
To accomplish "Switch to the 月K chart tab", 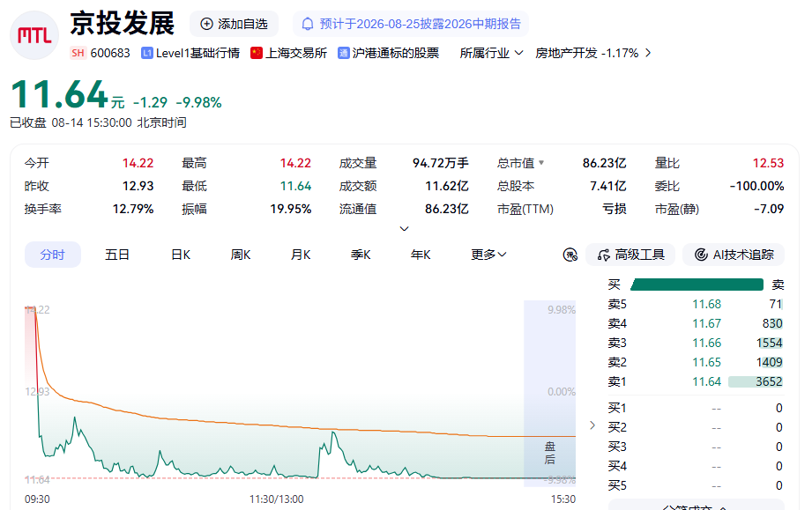I will point(301,255).
